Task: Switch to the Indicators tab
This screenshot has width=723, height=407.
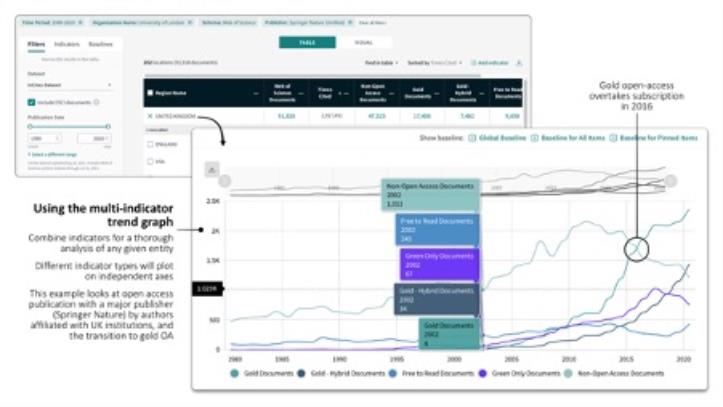Action: (67, 44)
